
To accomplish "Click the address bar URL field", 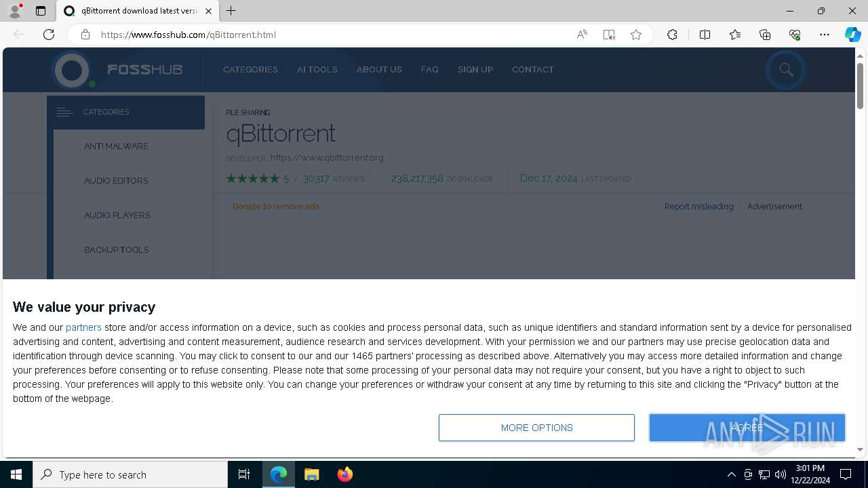I will [332, 35].
